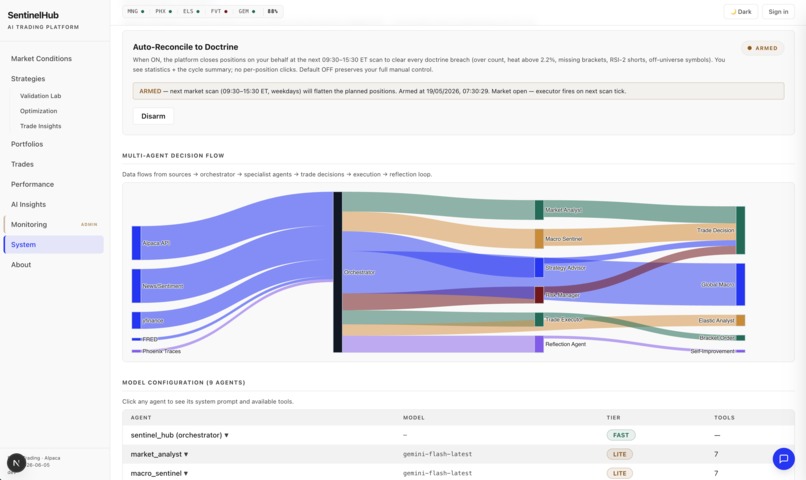The image size is (806, 480).
Task: Click the SentinelHub logo title
Action: click(x=33, y=15)
